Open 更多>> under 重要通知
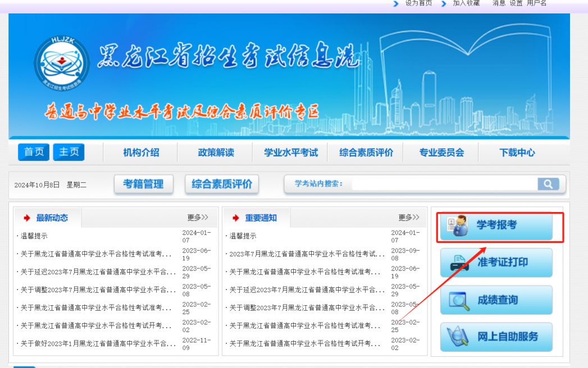The width and height of the screenshot is (588, 368). (409, 218)
